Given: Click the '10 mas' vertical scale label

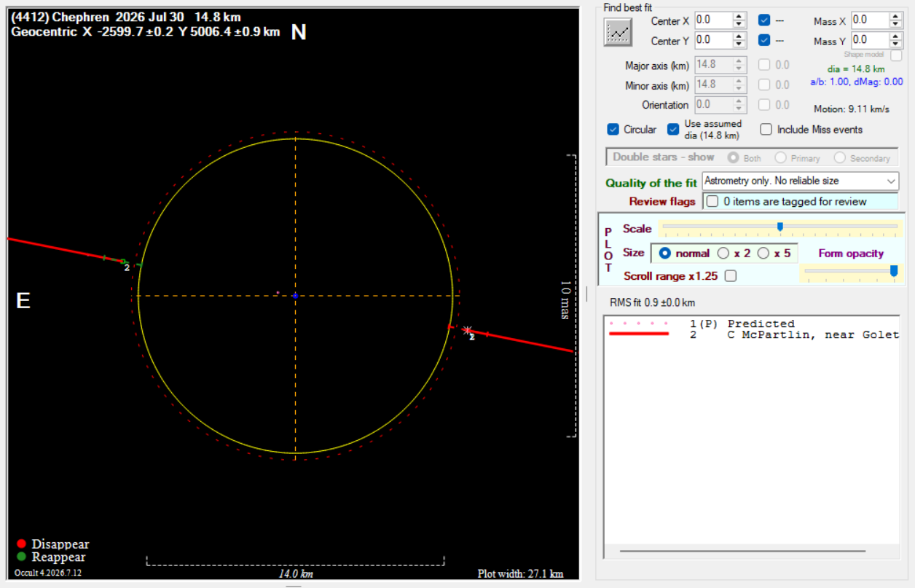Looking at the screenshot, I should pyautogui.click(x=566, y=299).
